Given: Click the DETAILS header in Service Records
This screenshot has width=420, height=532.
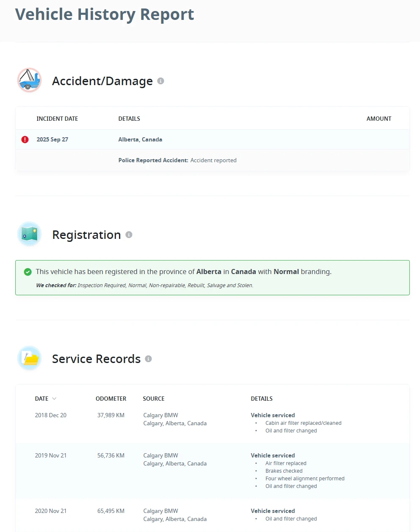Looking at the screenshot, I should pos(262,399).
